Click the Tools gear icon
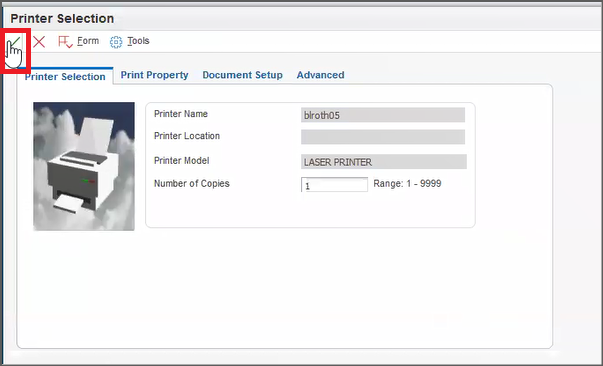Image resolution: width=603 pixels, height=366 pixels. coord(116,42)
